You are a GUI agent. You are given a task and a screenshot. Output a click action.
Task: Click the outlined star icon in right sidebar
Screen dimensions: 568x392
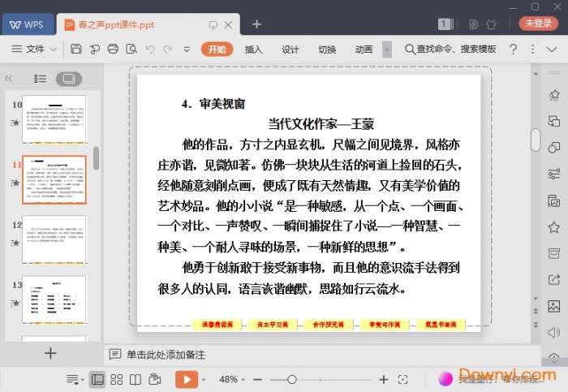[554, 227]
